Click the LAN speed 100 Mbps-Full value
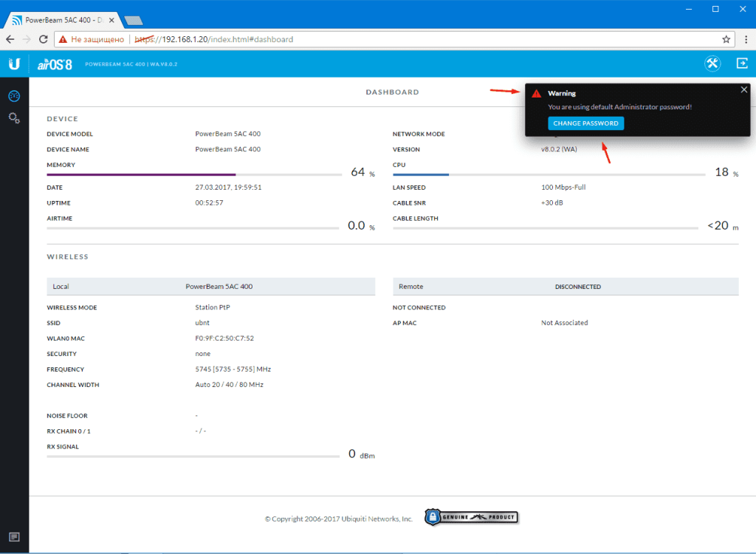 pos(563,187)
